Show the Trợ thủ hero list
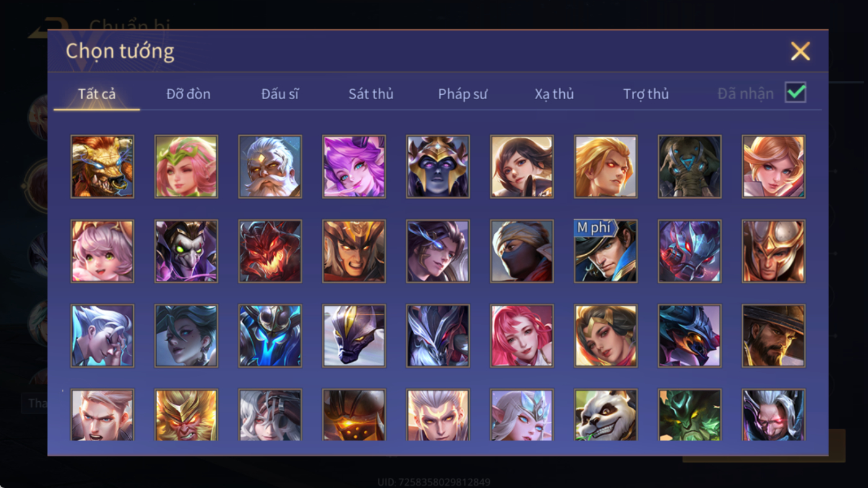 tap(646, 94)
